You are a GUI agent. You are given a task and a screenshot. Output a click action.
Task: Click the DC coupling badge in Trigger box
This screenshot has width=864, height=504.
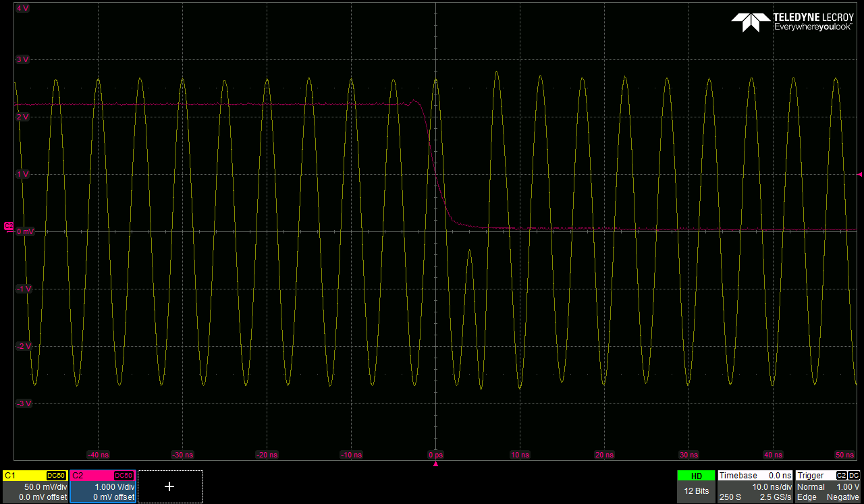coord(854,476)
